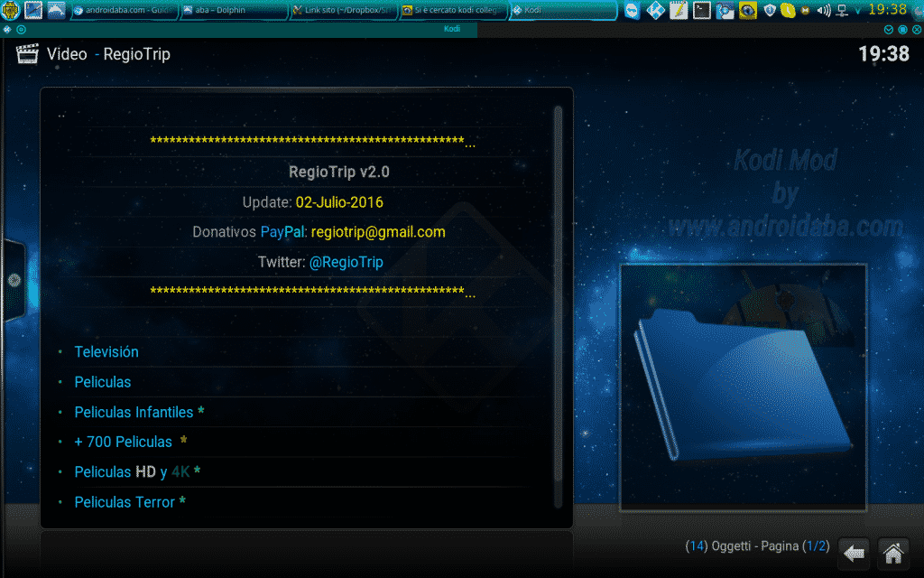Open the Dolphin file manager launcher icon
The width and height of the screenshot is (924, 578).
(x=56, y=10)
